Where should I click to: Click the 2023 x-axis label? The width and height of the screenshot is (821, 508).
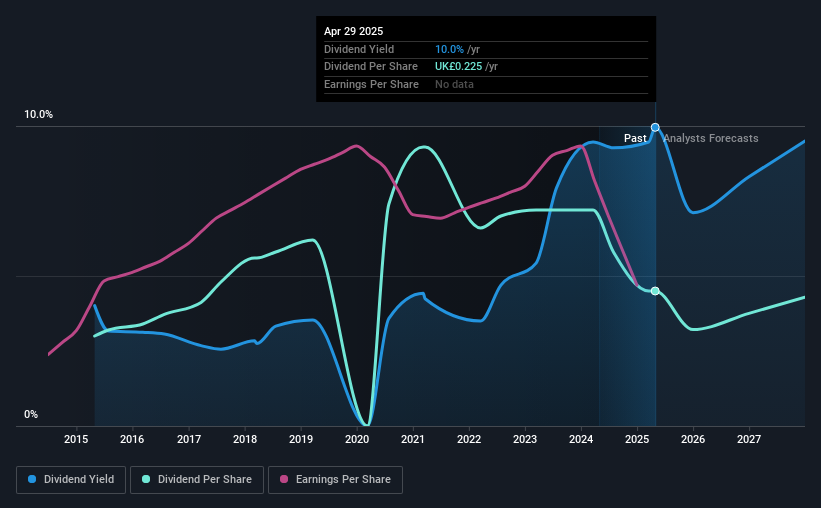(x=525, y=439)
